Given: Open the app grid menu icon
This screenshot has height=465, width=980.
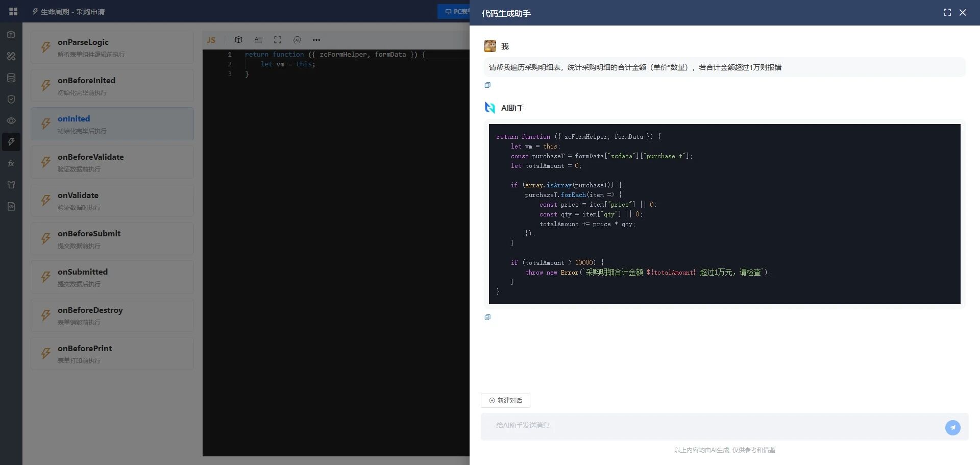Looking at the screenshot, I should click(13, 11).
